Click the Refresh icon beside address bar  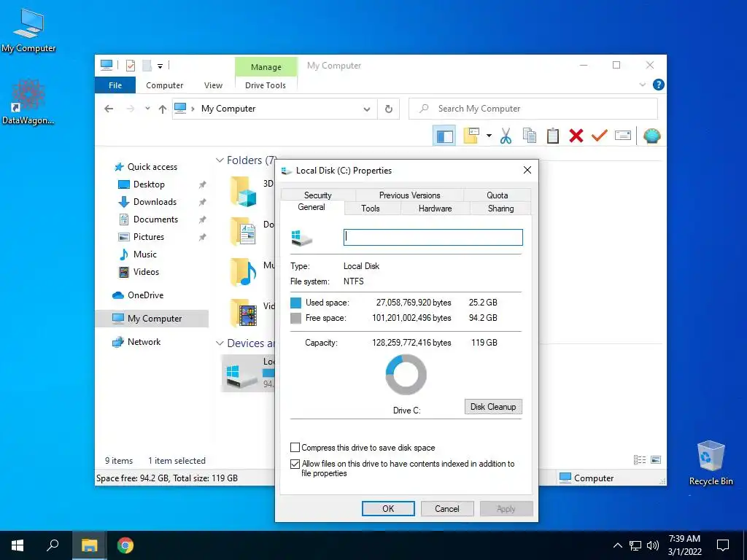pos(389,109)
